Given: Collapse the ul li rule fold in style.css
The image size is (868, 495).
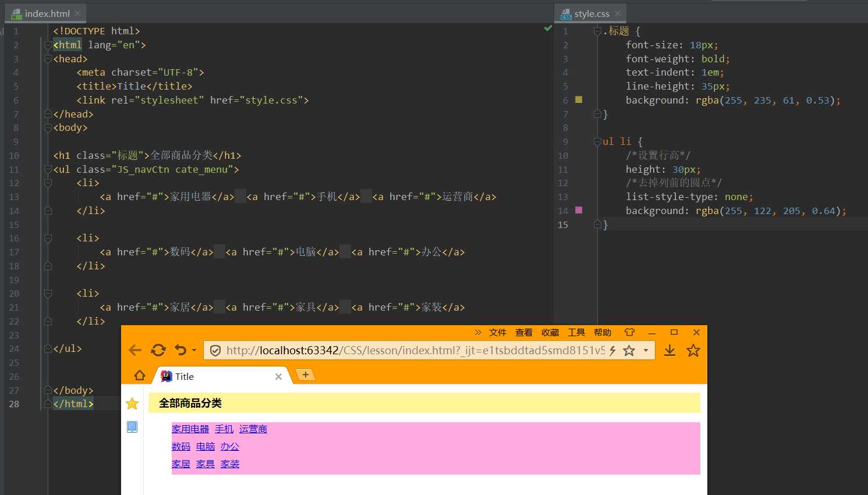Looking at the screenshot, I should click(x=597, y=141).
